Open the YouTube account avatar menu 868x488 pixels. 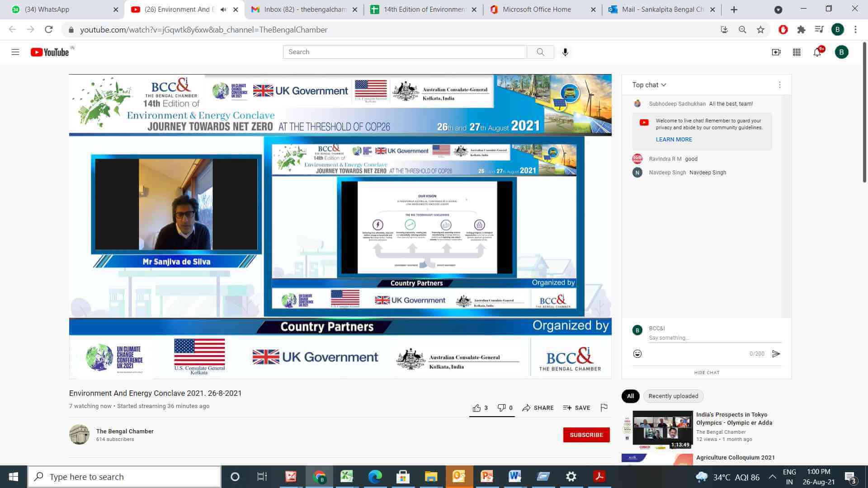click(x=841, y=52)
